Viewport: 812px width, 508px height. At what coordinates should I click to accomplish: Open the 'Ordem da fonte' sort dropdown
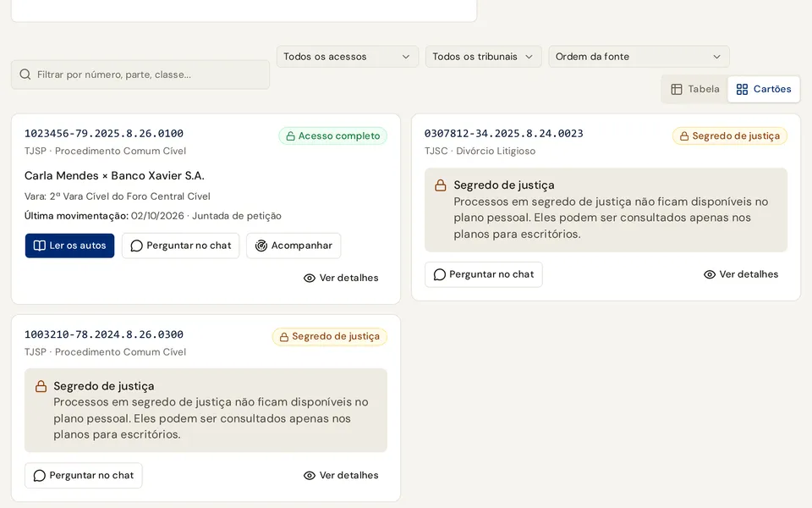tap(639, 57)
